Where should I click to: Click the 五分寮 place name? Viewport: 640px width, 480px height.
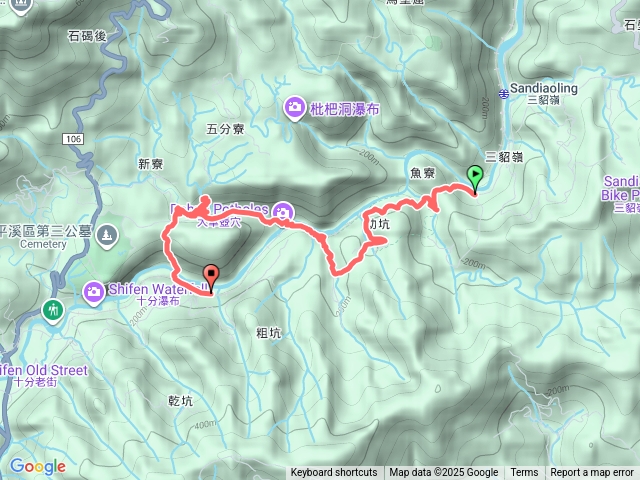[x=225, y=129]
